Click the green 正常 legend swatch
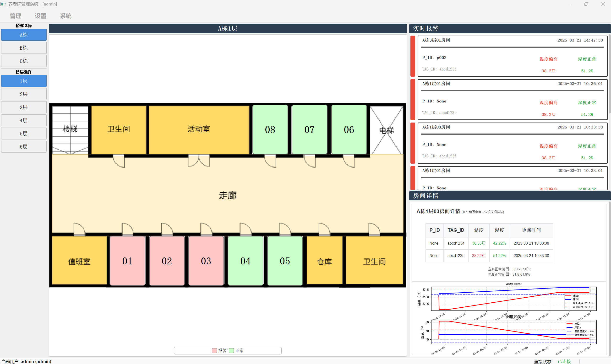This screenshot has height=364, width=611. (x=231, y=351)
